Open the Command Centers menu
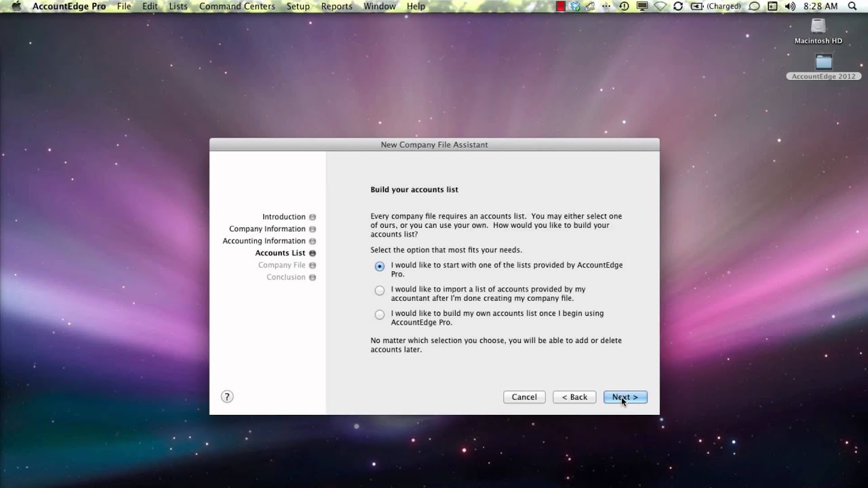The width and height of the screenshot is (868, 488). [x=237, y=6]
